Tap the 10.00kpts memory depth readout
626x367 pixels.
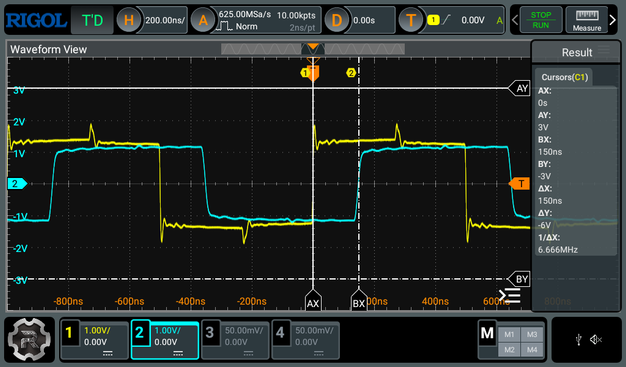[296, 15]
